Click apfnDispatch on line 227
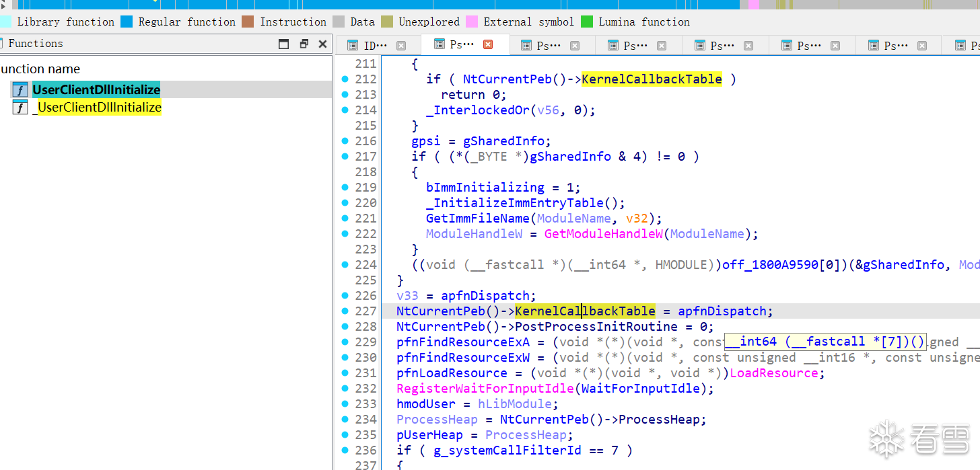Image resolution: width=980 pixels, height=470 pixels. (722, 311)
